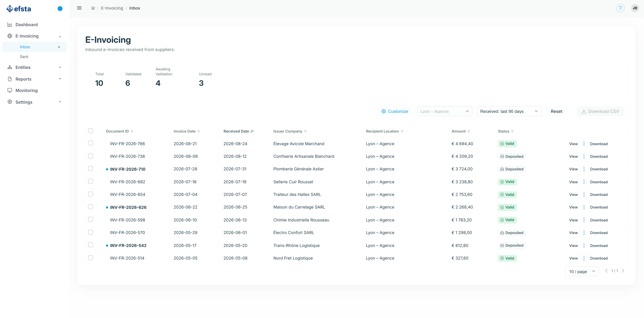
Task: Tick the select-all header checkbox
Action: pos(91,131)
